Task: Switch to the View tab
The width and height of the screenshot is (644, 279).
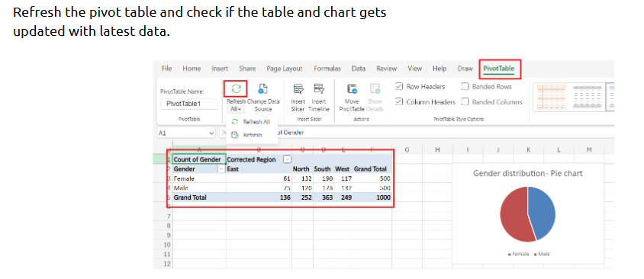Action: 415,69
